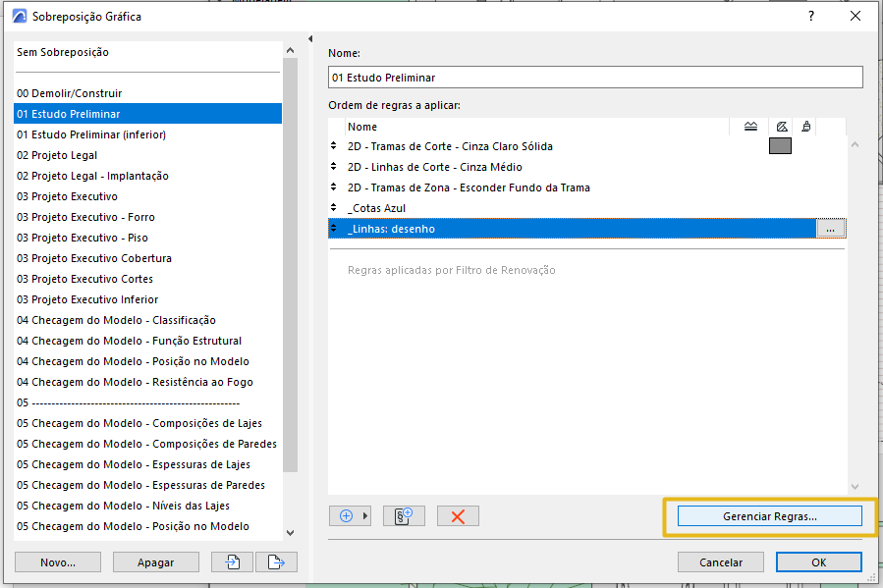Click the add rule plus icon

pyautogui.click(x=346, y=516)
